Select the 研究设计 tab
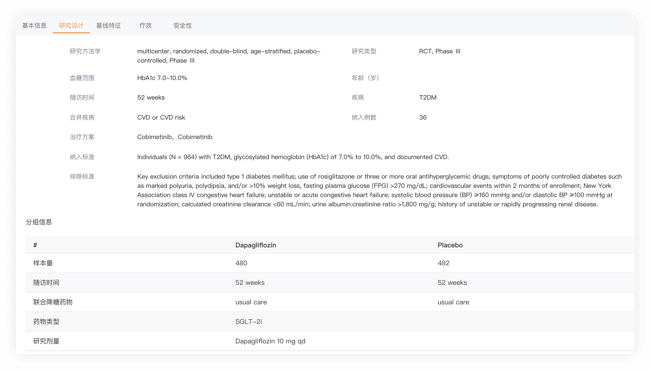The height and width of the screenshot is (370, 651). click(x=71, y=26)
